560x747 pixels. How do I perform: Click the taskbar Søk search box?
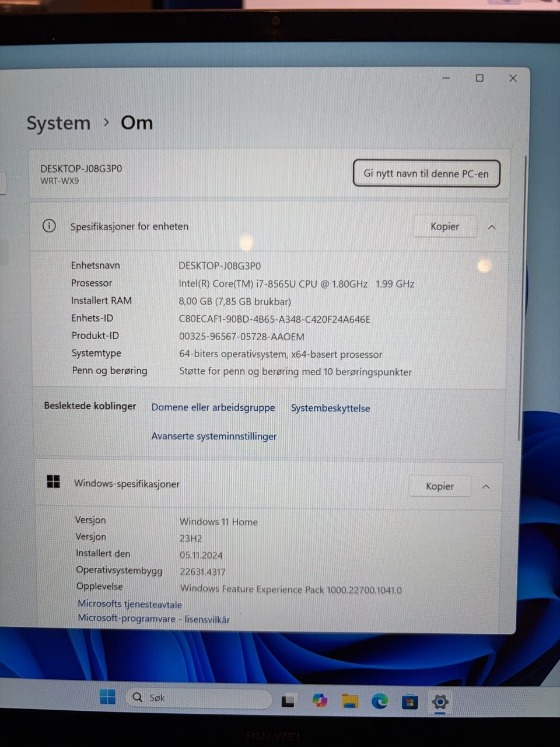click(198, 698)
